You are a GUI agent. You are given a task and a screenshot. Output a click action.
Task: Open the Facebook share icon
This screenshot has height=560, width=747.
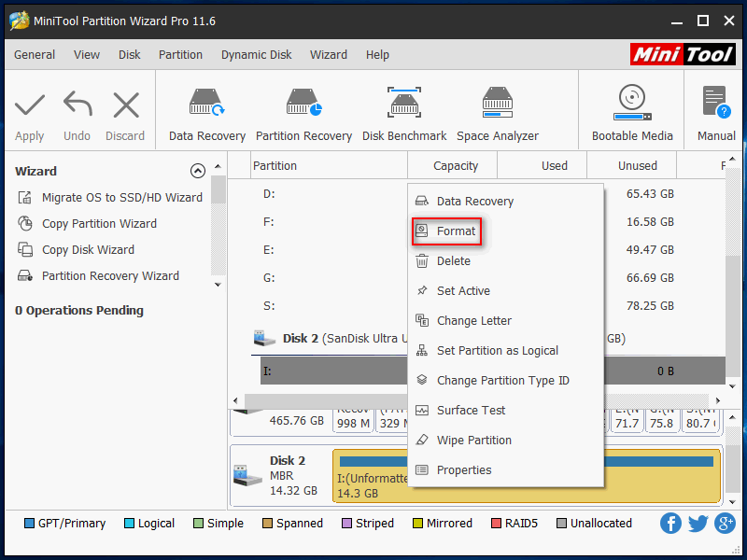tap(670, 524)
